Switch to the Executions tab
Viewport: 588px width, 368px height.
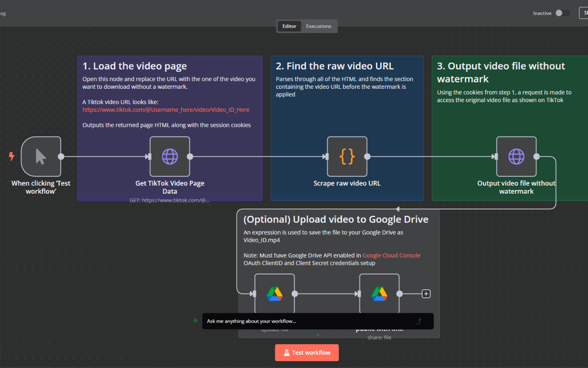(318, 26)
